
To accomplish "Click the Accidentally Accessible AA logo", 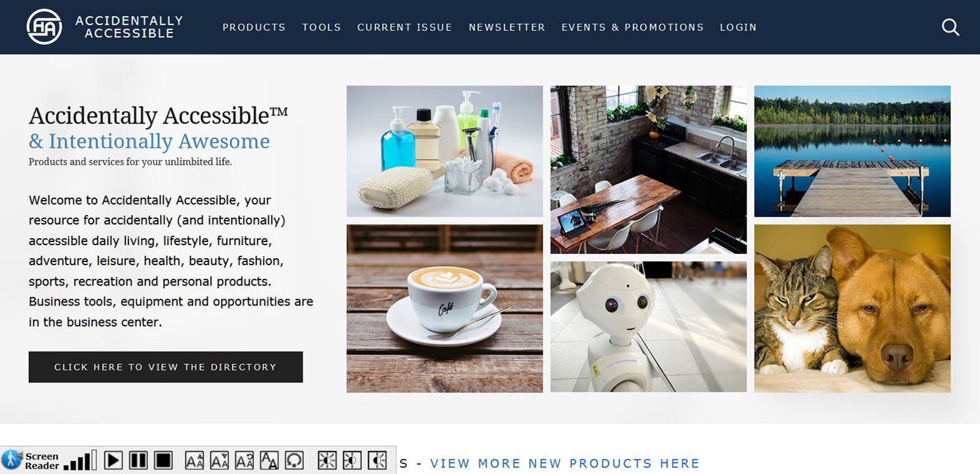I will point(44,27).
